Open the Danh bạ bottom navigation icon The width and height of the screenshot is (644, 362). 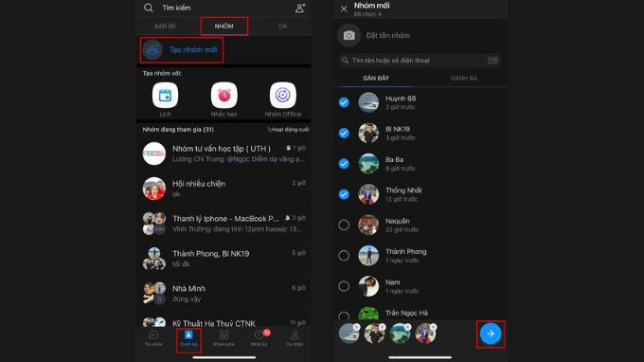pos(188,338)
